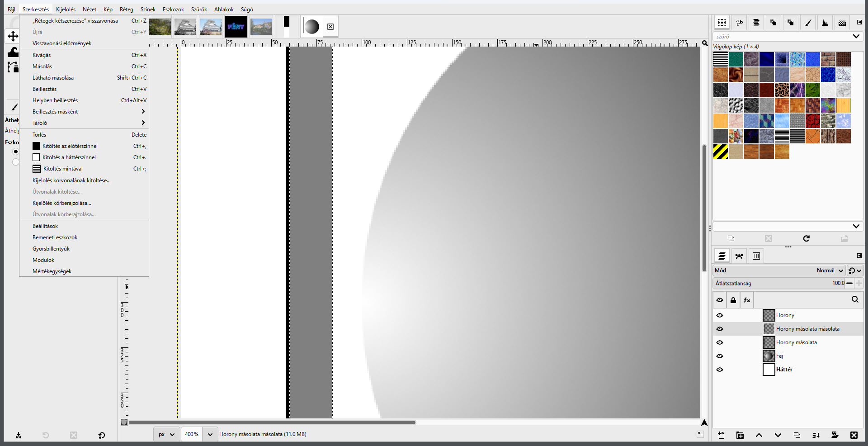Expand the Beillesztés másként submenu
This screenshot has width=868, height=446.
pos(84,112)
